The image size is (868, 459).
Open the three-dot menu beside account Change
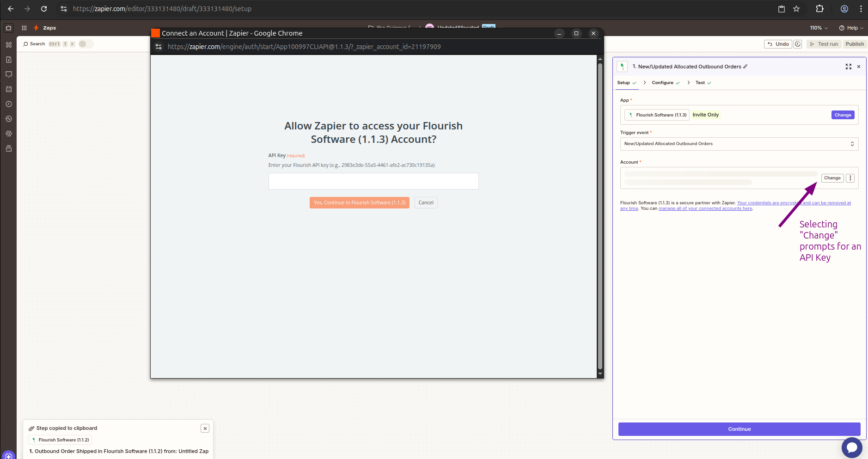coord(850,178)
